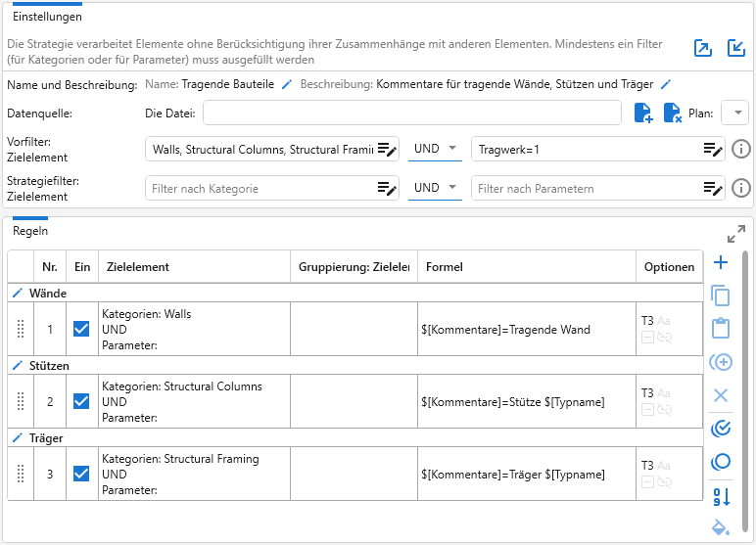Grab drag handle of rule 1
The height and width of the screenshot is (545, 756).
click(x=21, y=329)
